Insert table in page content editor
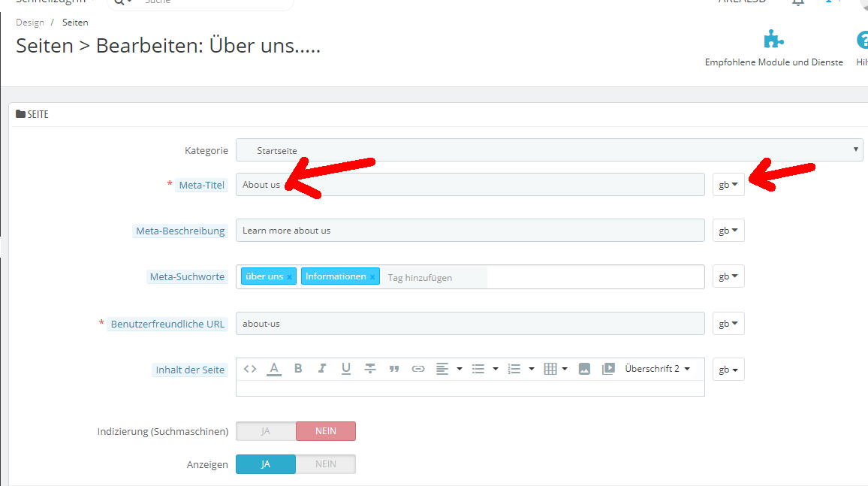Image resolution: width=868 pixels, height=486 pixels. [x=550, y=369]
